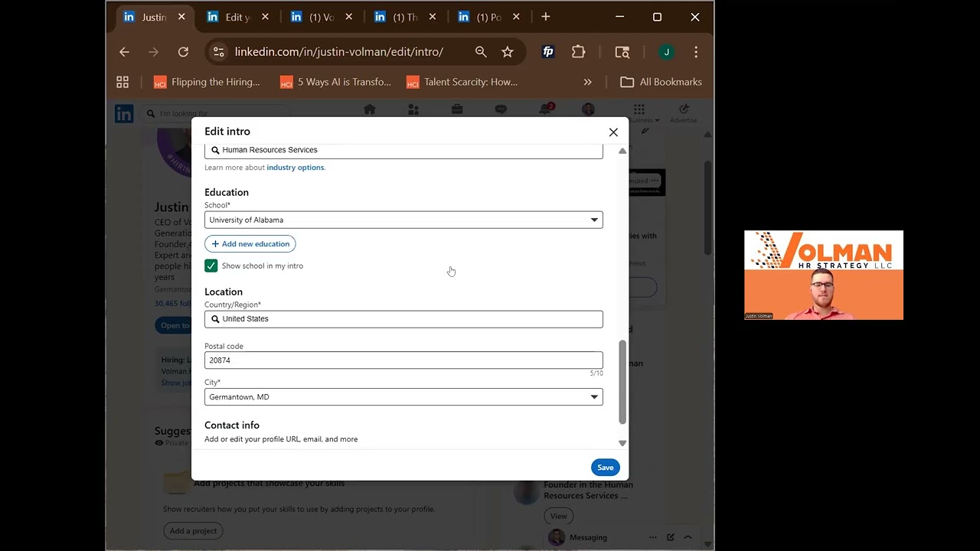Open 5 Ways AI is Transfo bookmark
980x551 pixels.
(x=336, y=82)
